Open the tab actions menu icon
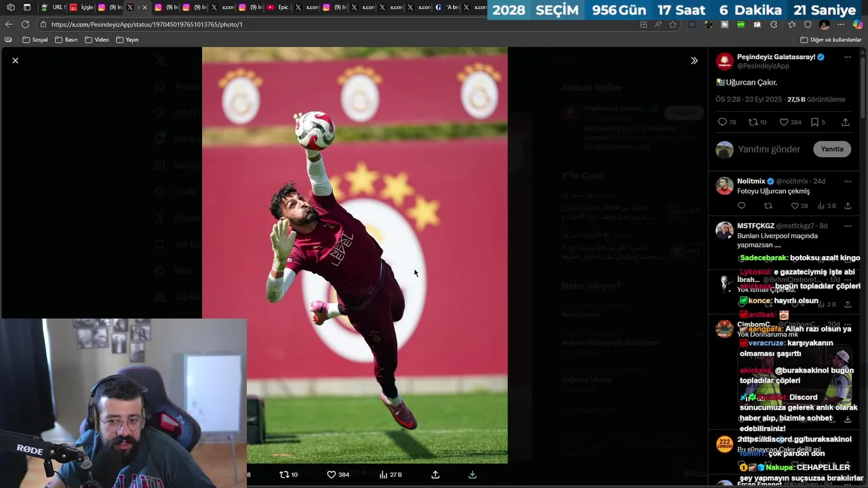The height and width of the screenshot is (488, 868). (x=27, y=7)
